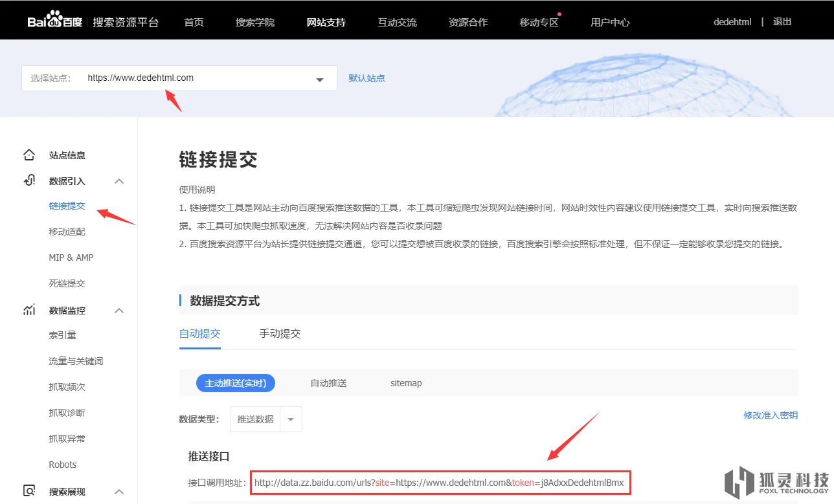Open 链接提交 in the sidebar
This screenshot has height=504, width=834.
[x=67, y=206]
